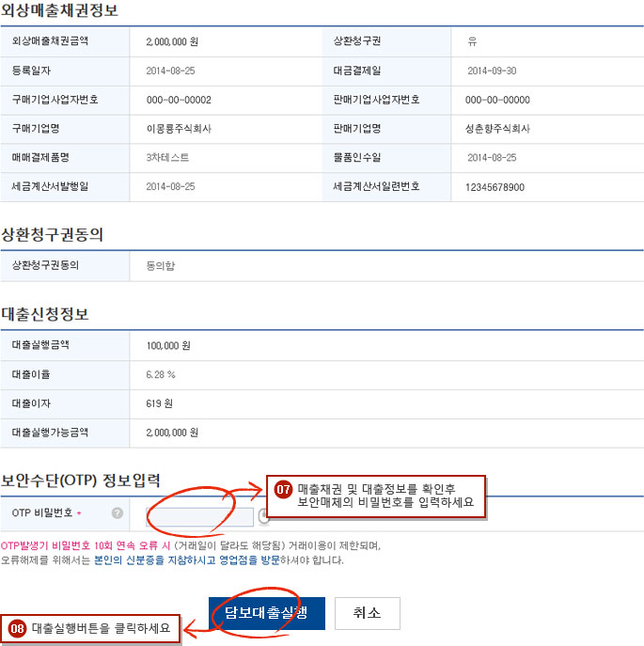Select the 등록일자 value 2014-08-25

click(170, 71)
